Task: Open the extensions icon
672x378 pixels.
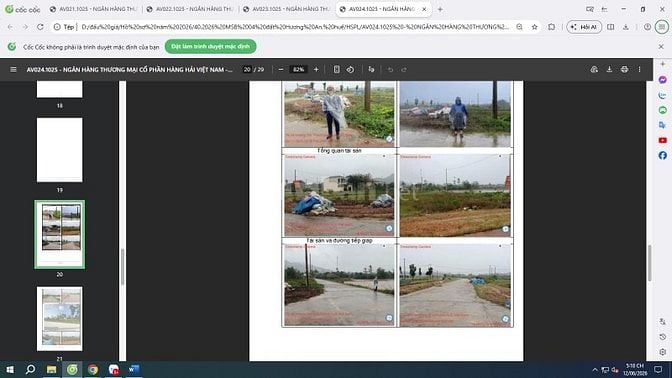Action: point(552,27)
